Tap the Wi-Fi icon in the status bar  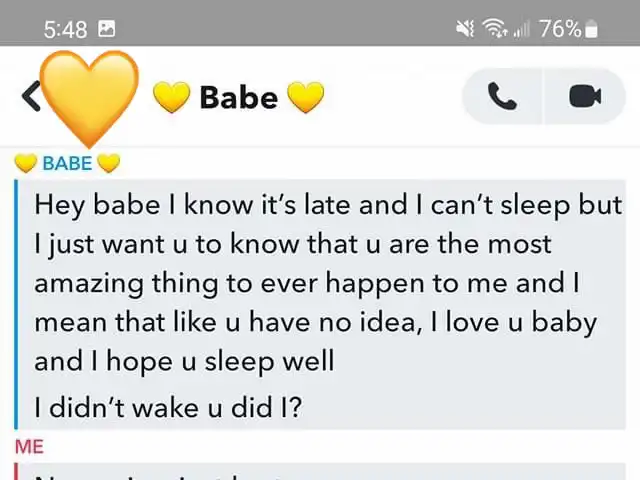click(x=495, y=29)
